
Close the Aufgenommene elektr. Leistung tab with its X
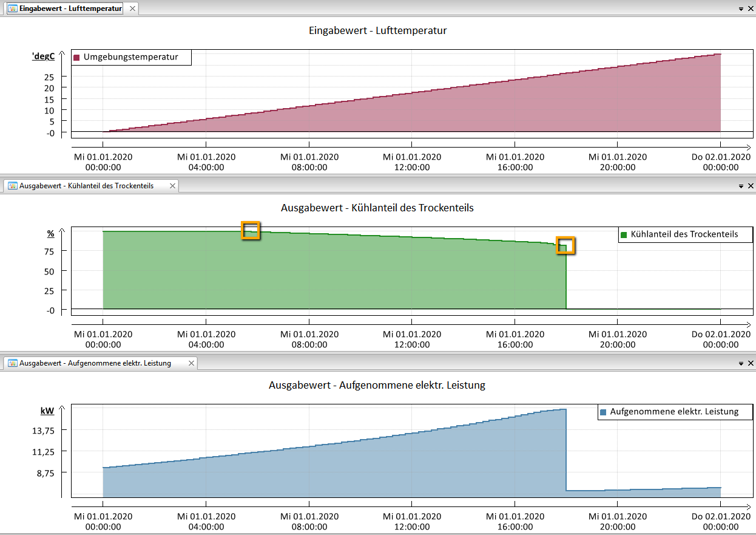(191, 363)
